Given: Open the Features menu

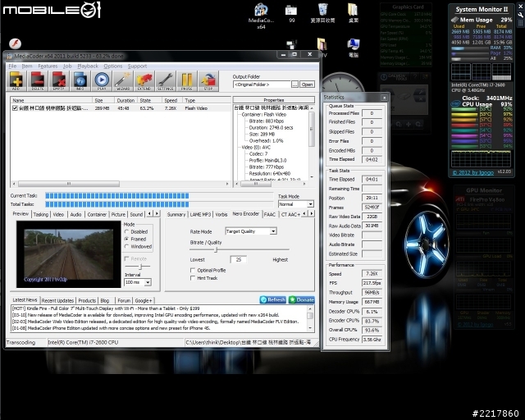Looking at the screenshot, I should tap(48, 66).
